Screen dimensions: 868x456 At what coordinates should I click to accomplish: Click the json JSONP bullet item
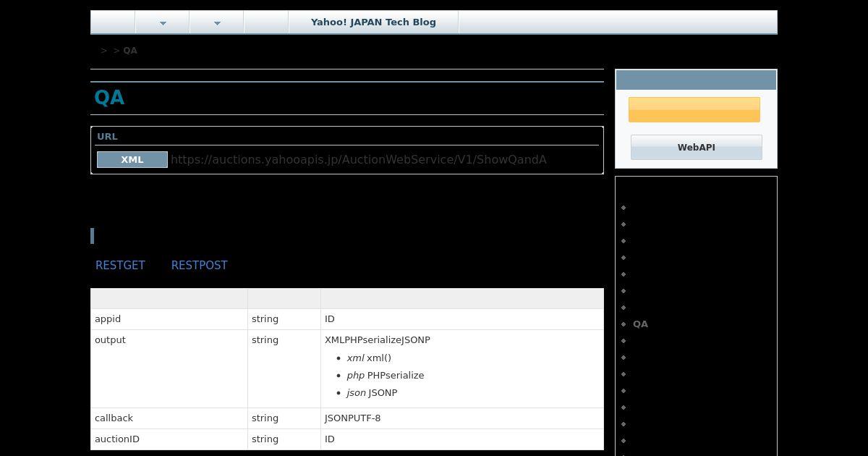coord(372,393)
